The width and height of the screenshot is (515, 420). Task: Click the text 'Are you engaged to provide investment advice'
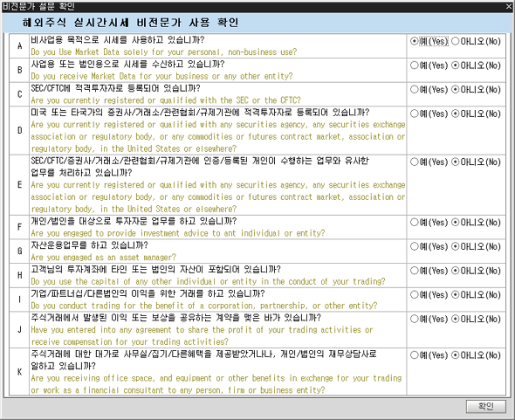click(120, 233)
